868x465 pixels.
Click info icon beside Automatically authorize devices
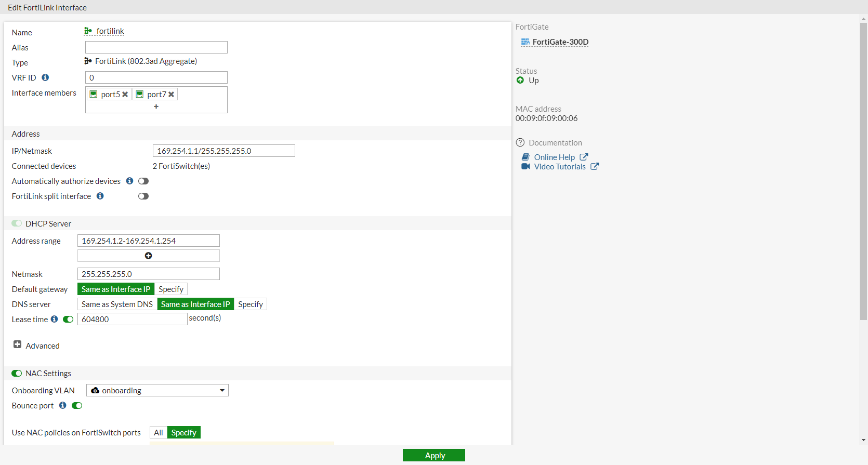tap(129, 181)
